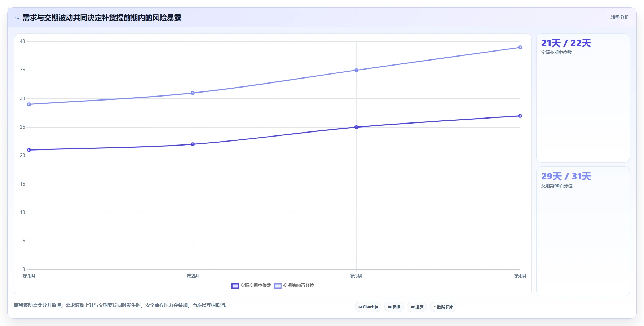Select the 第2周 point on 90th percentile line

coord(193,93)
